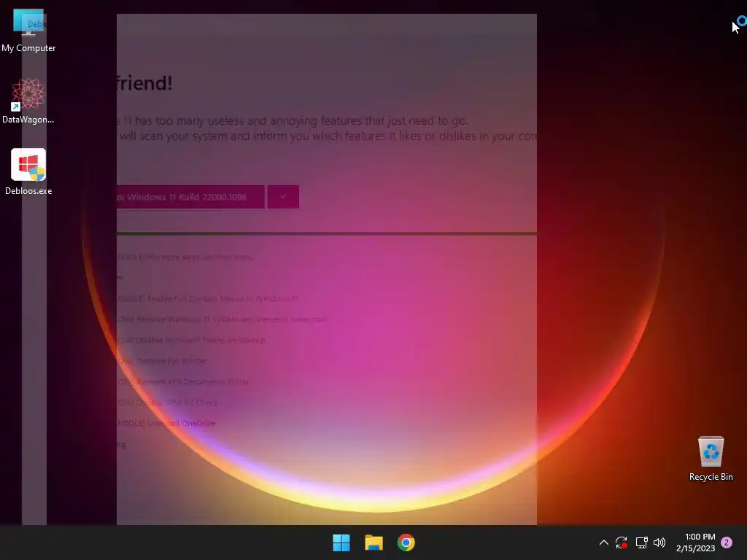The image size is (747, 560).
Task: Open the clock showing 1:00 PM
Action: point(695,542)
